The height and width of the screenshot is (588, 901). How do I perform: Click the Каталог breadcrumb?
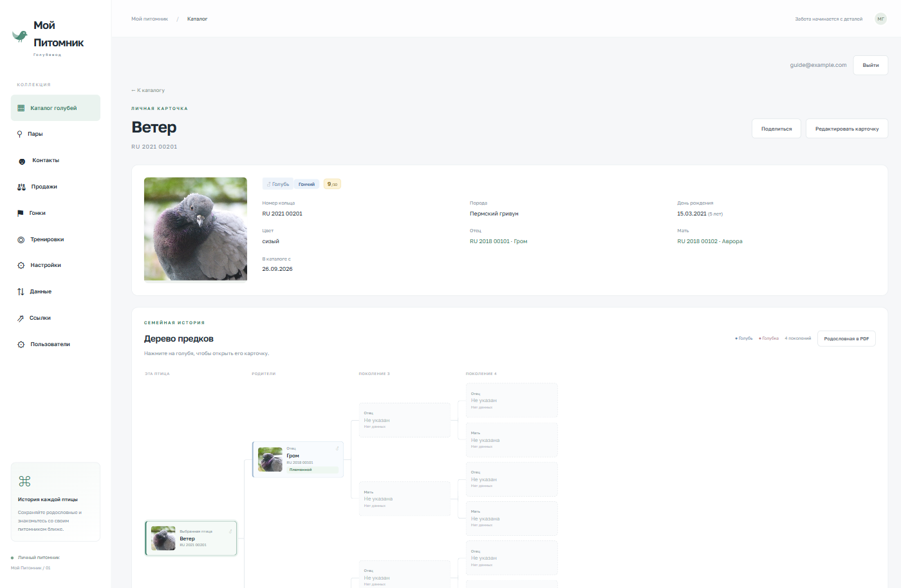click(x=198, y=19)
